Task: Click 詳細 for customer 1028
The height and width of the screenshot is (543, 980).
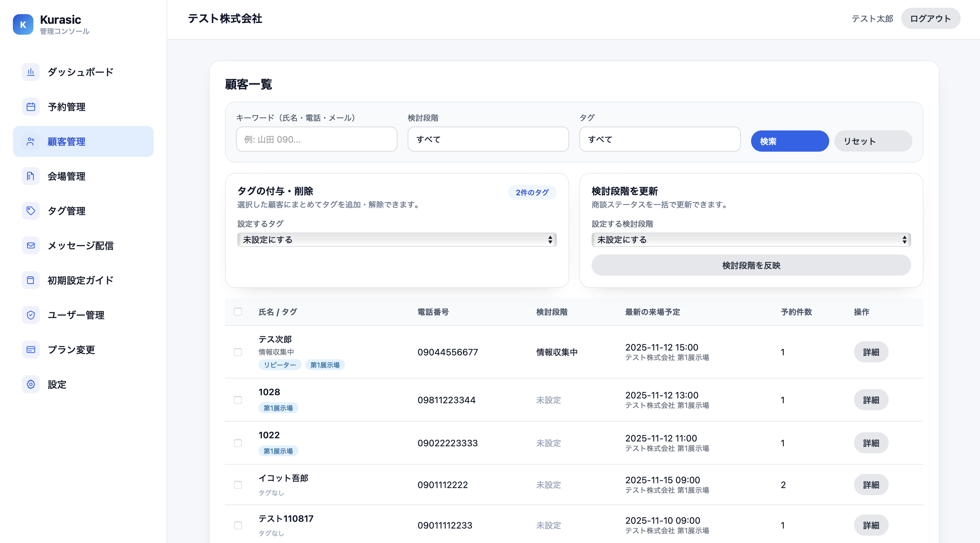Action: point(871,400)
